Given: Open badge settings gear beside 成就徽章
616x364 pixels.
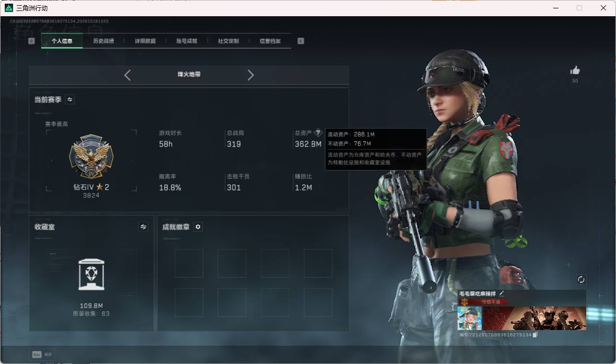Looking at the screenshot, I should point(198,227).
